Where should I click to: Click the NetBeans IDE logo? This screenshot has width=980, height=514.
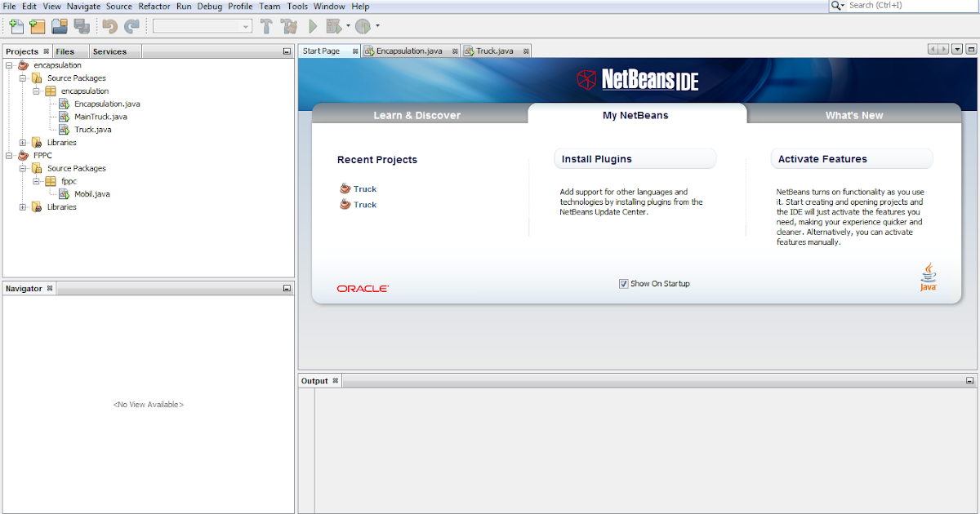pyautogui.click(x=638, y=79)
